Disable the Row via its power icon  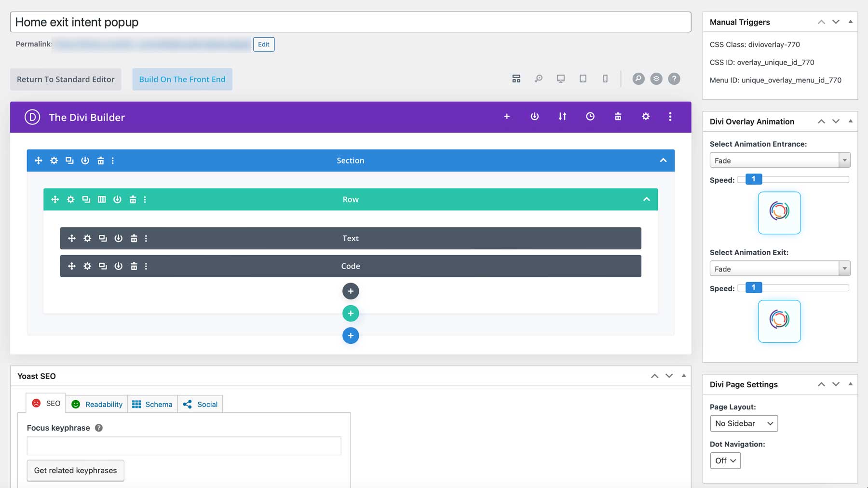click(x=118, y=199)
